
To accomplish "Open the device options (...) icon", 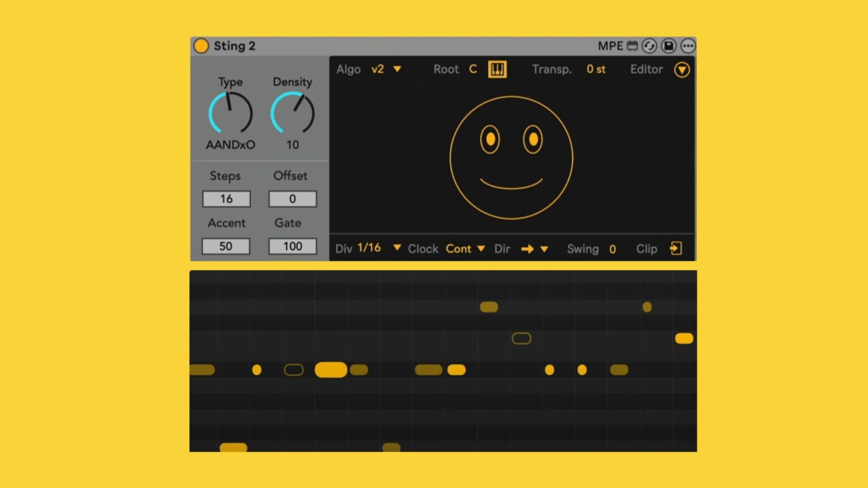I will [x=688, y=46].
